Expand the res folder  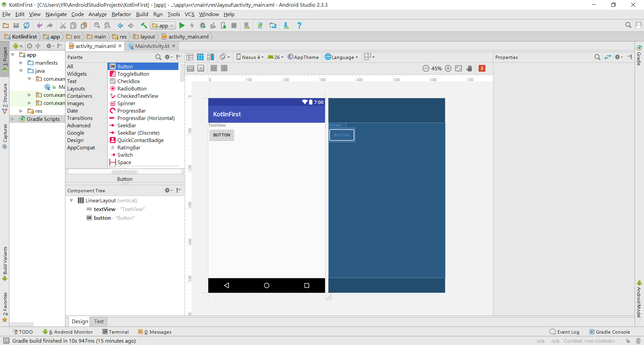pos(21,111)
